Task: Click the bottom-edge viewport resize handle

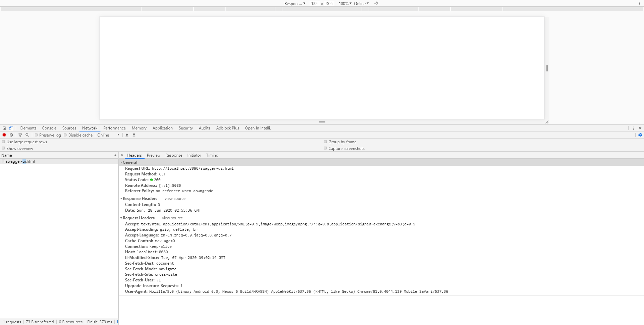Action: coord(322,122)
